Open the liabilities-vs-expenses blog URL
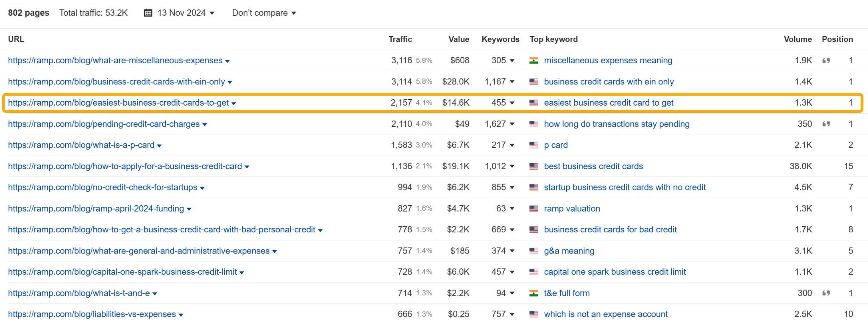868x324 pixels. (x=91, y=314)
